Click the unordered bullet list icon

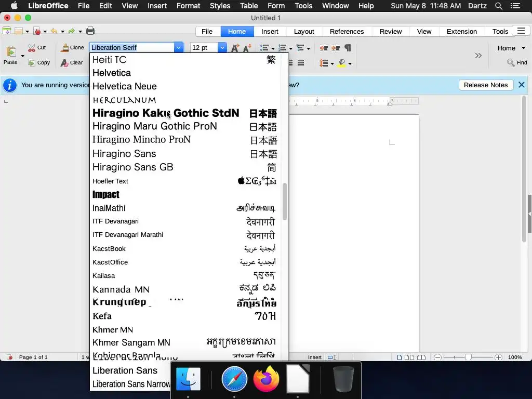click(264, 48)
